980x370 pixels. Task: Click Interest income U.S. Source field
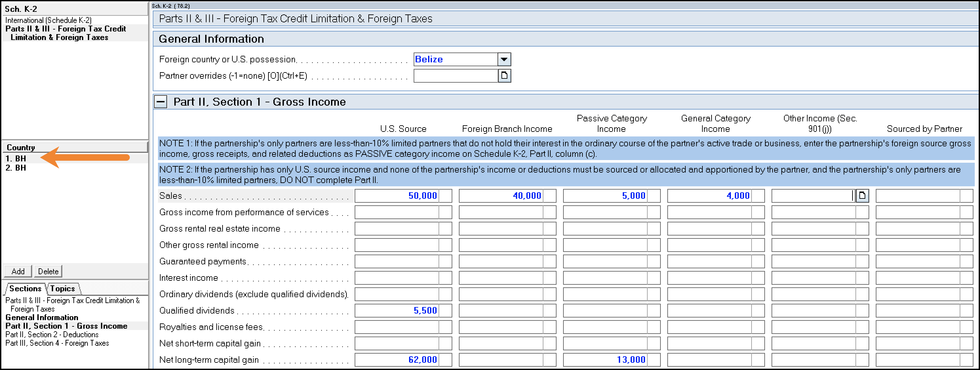click(397, 278)
